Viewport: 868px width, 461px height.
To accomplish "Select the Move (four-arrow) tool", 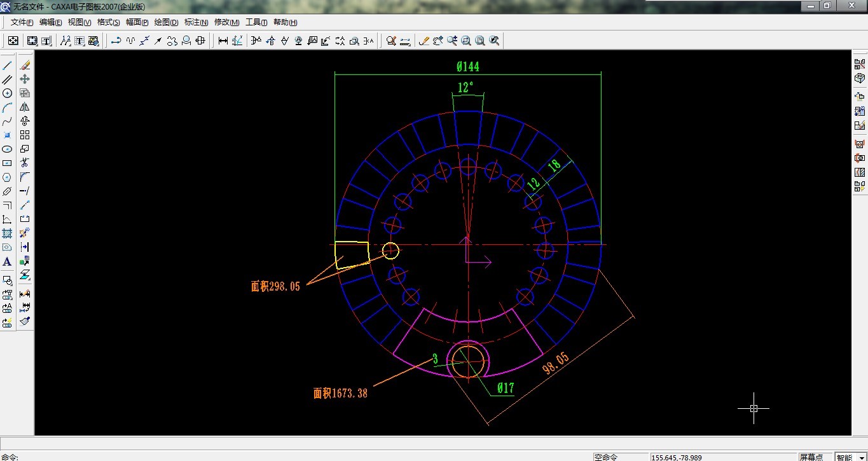I will tap(25, 79).
